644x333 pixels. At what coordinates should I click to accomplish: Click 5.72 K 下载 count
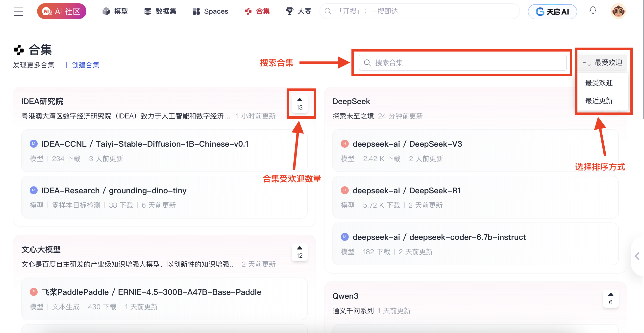pyautogui.click(x=381, y=205)
